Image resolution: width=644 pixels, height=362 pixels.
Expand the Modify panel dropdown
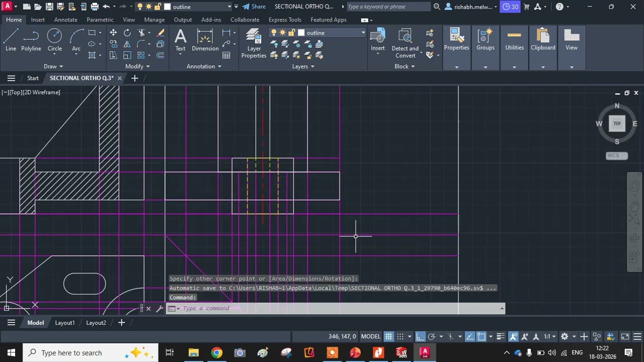click(x=137, y=66)
